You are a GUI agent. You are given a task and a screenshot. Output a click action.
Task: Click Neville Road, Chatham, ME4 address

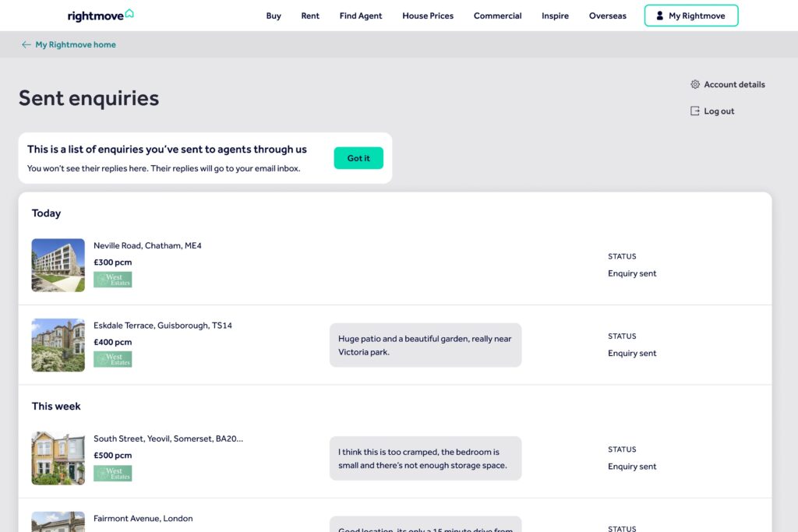point(147,245)
